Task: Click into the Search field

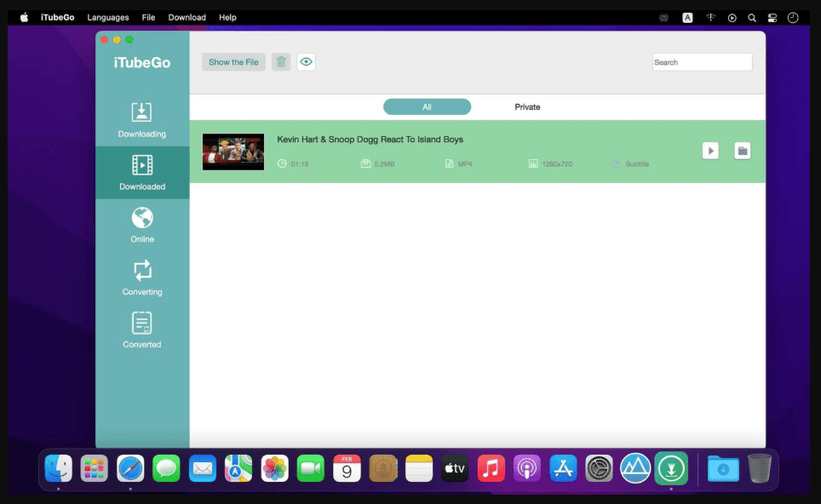Action: click(702, 62)
